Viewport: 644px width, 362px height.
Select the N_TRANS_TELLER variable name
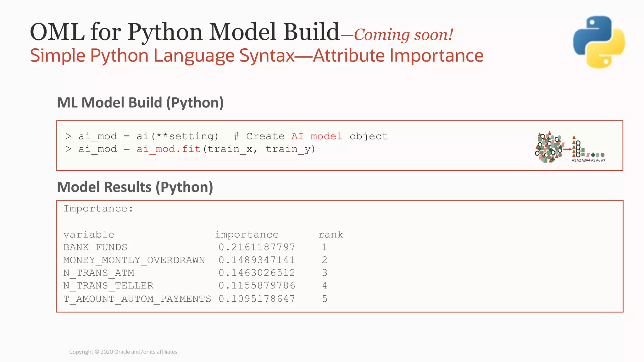[x=108, y=286]
